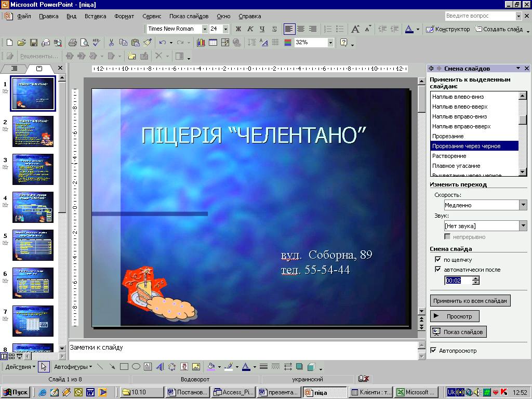Paste with the clipboard icon
Image resolution: width=532 pixels, height=399 pixels.
[135, 43]
